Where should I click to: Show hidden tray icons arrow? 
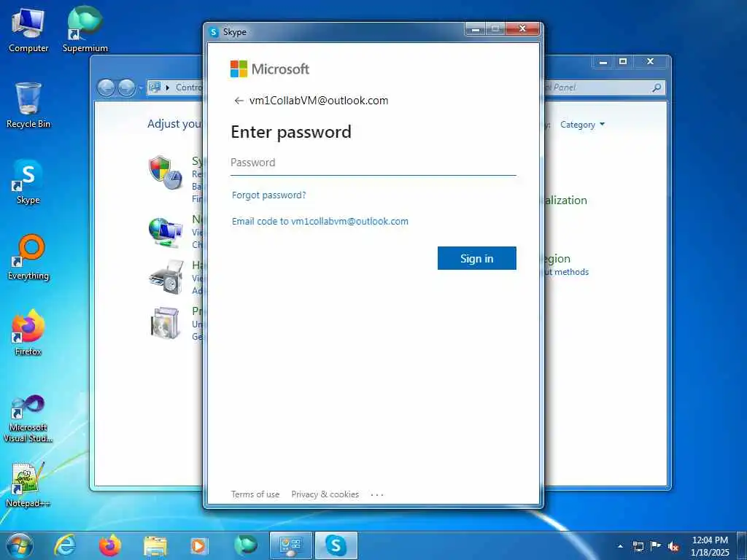point(620,546)
